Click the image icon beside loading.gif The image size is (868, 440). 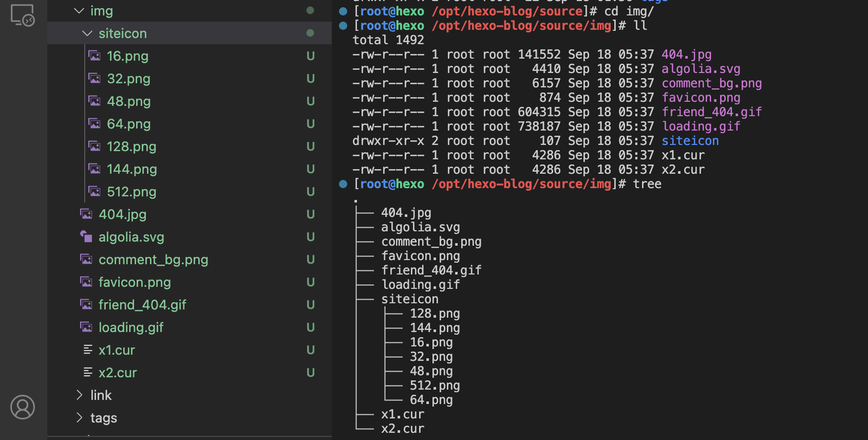pos(86,327)
